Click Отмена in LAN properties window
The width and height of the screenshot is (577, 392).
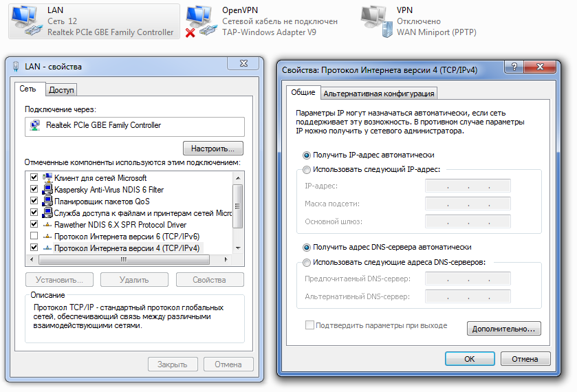click(228, 364)
